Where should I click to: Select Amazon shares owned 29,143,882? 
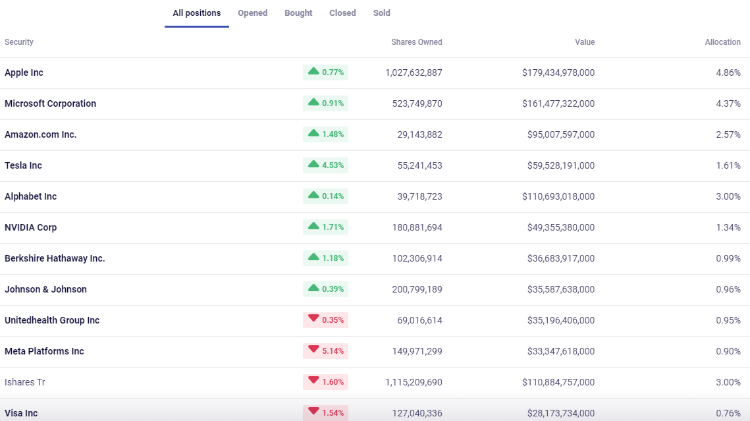(x=419, y=135)
